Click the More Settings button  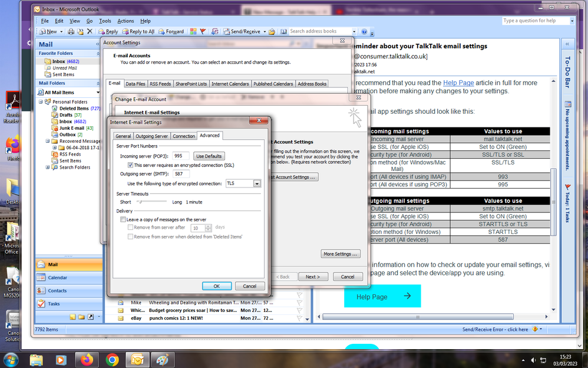341,254
